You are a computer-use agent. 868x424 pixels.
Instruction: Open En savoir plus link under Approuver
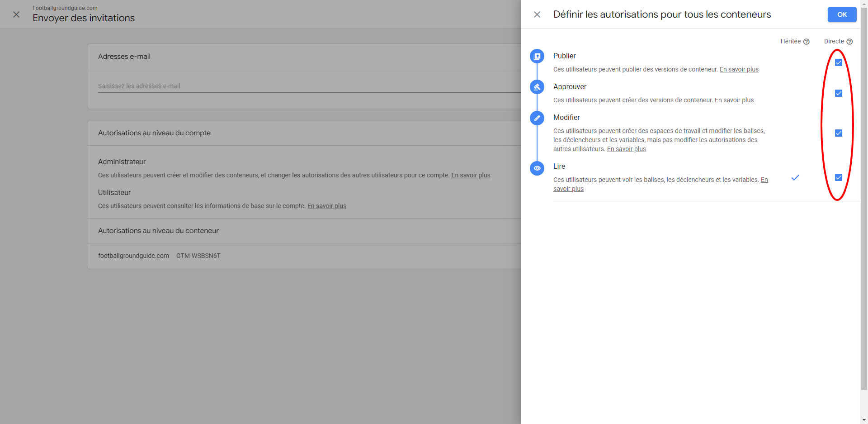734,100
